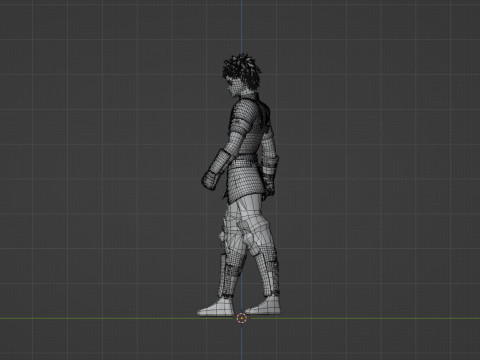Click the 3D cursor at the origin
480x360 pixels.
[242, 318]
